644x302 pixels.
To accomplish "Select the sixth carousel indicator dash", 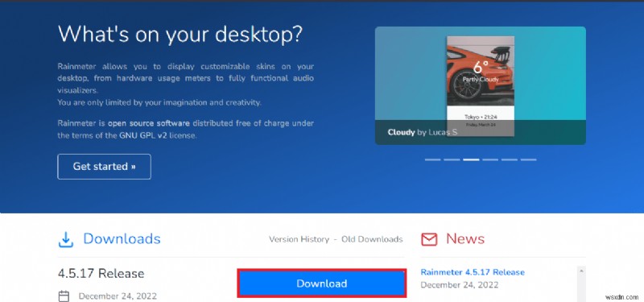I will [x=528, y=159].
